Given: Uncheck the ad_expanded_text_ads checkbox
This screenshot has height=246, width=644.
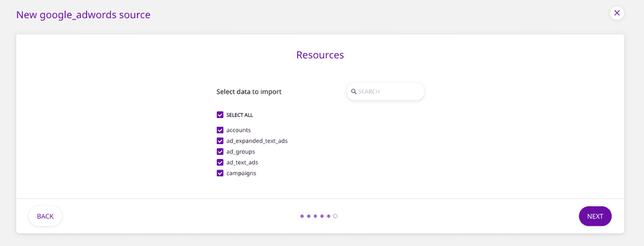Looking at the screenshot, I should (220, 141).
